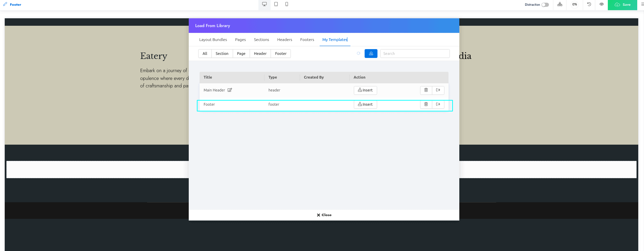
Task: Click the Main Header row title
Action: tap(214, 90)
